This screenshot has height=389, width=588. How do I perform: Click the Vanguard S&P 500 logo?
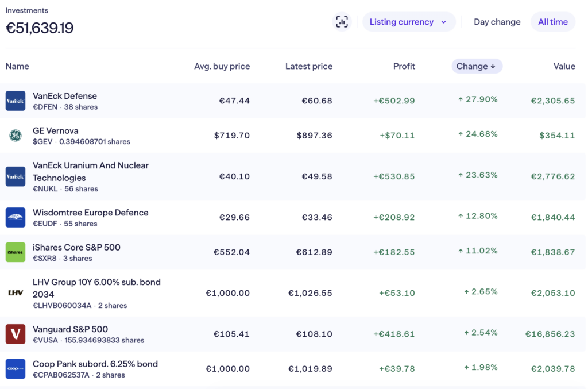pos(16,334)
